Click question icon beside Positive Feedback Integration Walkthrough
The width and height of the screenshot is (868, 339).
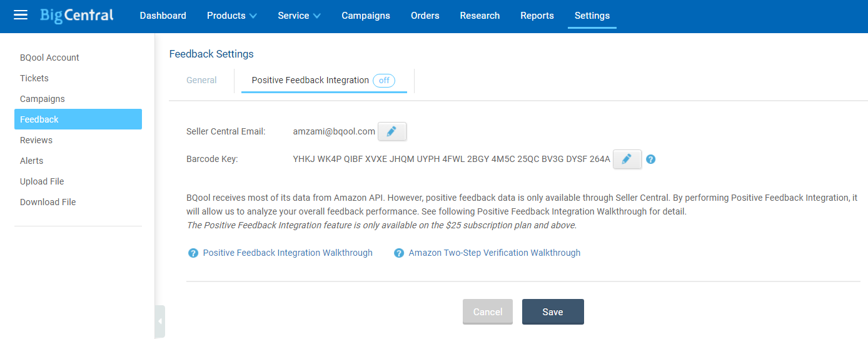[x=193, y=253]
